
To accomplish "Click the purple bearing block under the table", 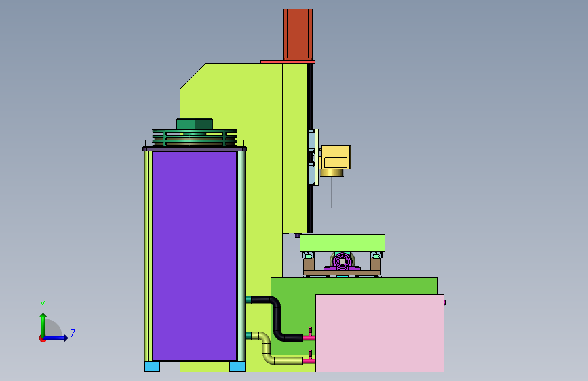I will tap(342, 262).
